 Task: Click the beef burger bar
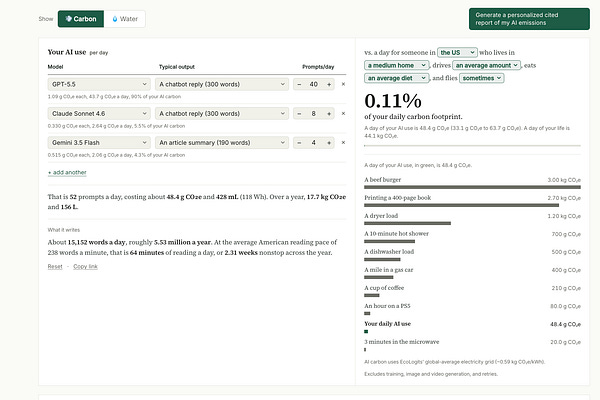click(472, 187)
